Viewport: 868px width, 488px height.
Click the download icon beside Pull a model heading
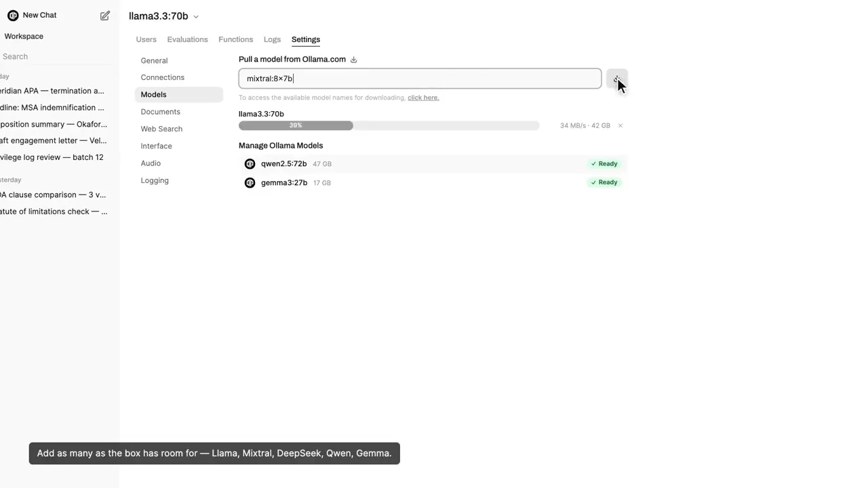pos(353,60)
